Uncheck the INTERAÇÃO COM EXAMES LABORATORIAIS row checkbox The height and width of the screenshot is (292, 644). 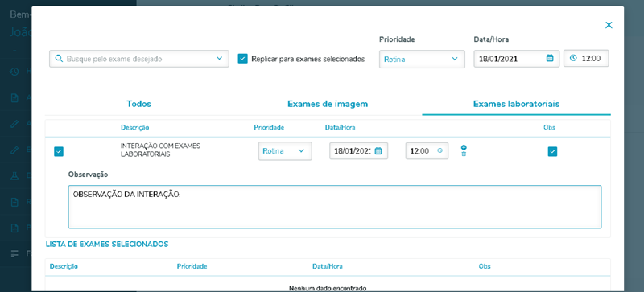pyautogui.click(x=59, y=151)
